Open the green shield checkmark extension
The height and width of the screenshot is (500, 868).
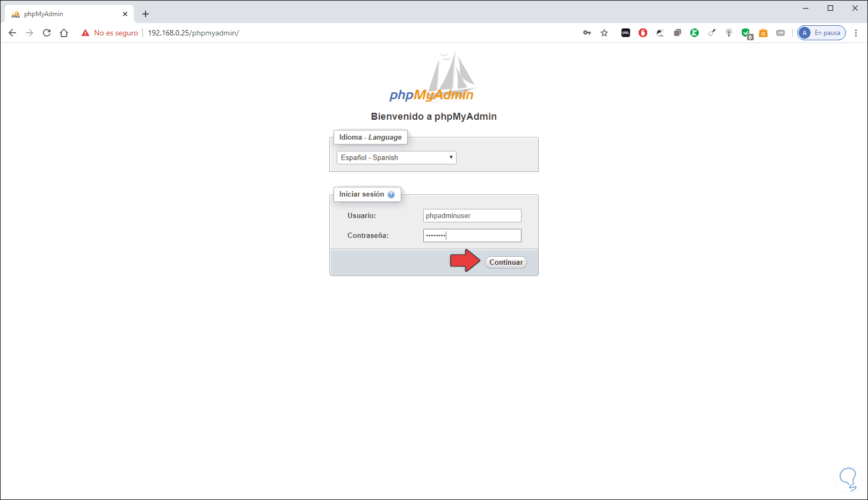pyautogui.click(x=747, y=34)
